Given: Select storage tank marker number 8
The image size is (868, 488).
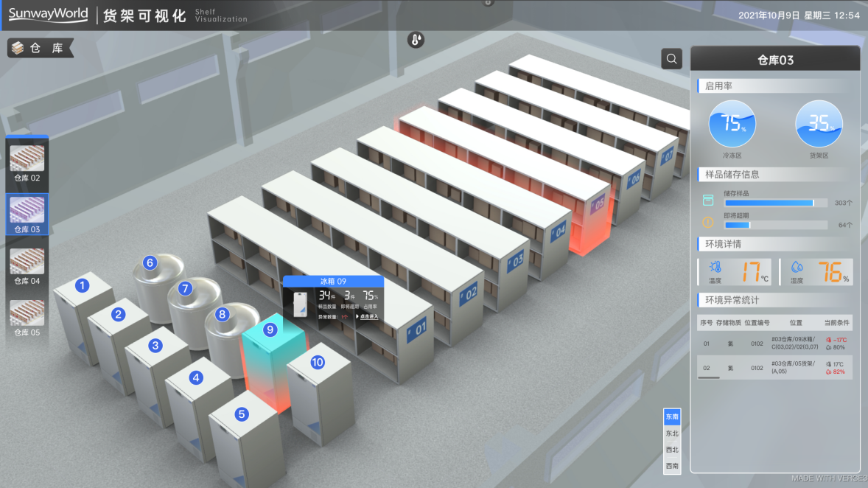Looking at the screenshot, I should click(222, 314).
